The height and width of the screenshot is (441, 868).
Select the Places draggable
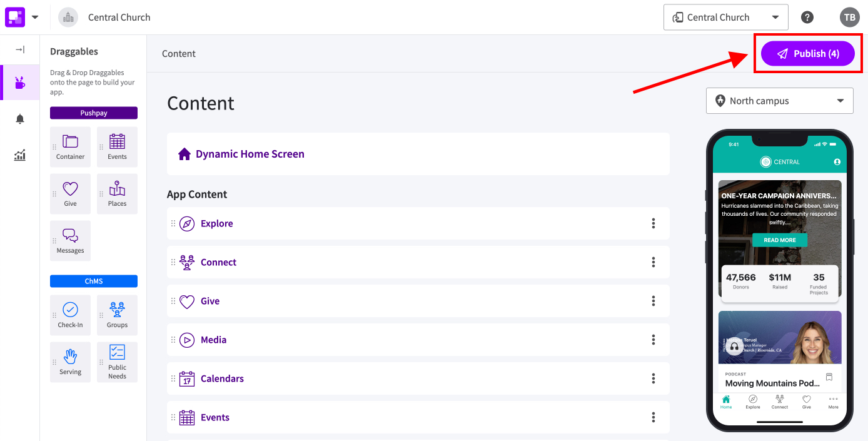pyautogui.click(x=117, y=193)
